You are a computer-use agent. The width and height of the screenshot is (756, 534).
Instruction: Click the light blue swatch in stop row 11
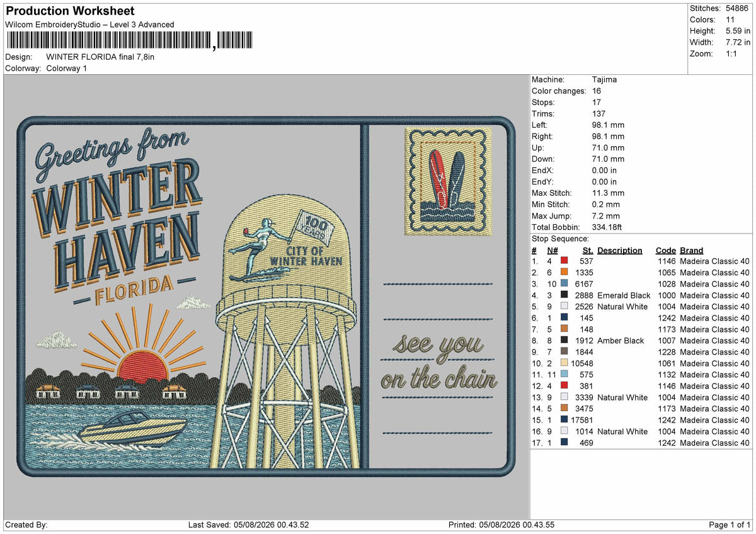click(564, 374)
